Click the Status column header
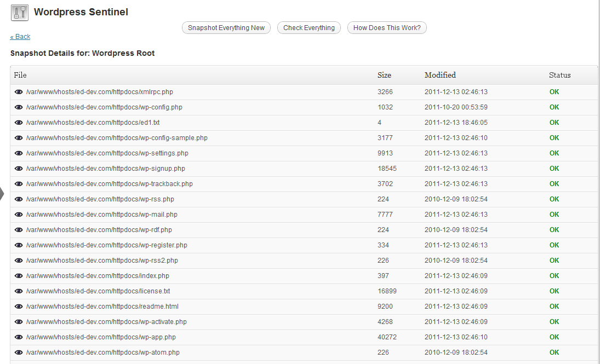This screenshot has width=600, height=364. 560,75
